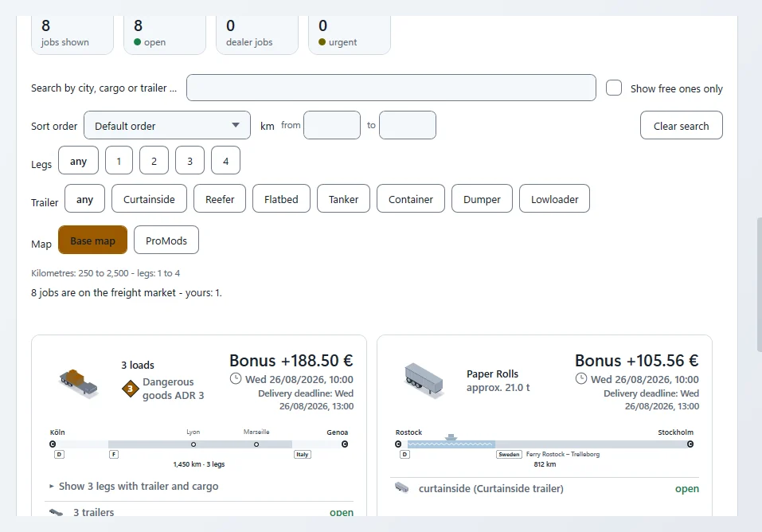Click the curtainside trailer image for Paper Rolls
762x532 pixels.
point(424,381)
